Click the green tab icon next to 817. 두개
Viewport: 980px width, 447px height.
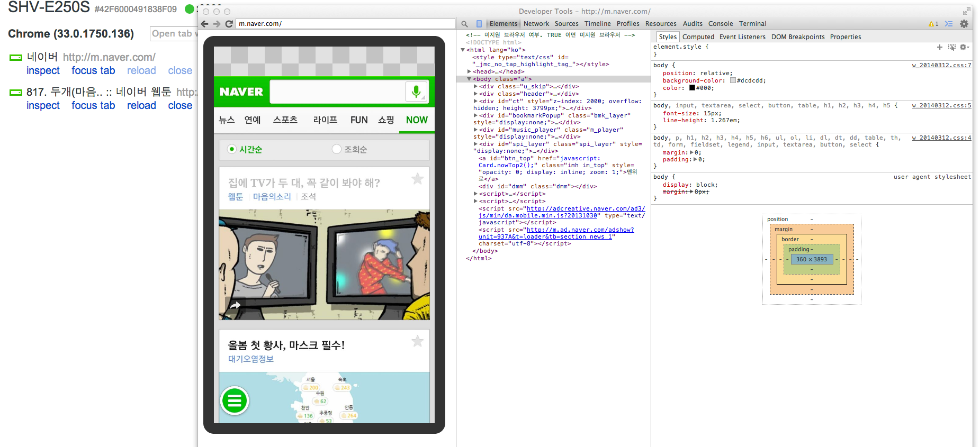coord(16,92)
